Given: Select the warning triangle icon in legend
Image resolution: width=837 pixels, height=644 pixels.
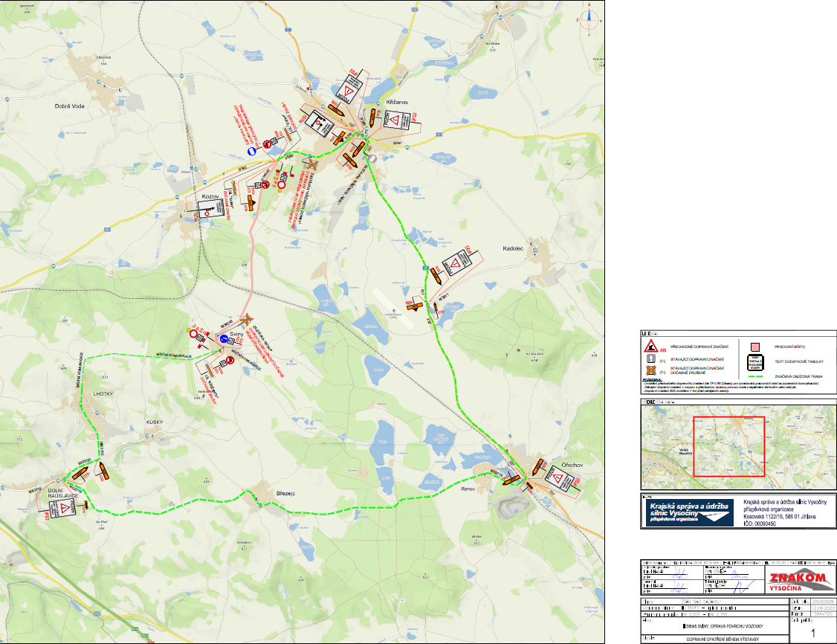Looking at the screenshot, I should coord(653,347).
